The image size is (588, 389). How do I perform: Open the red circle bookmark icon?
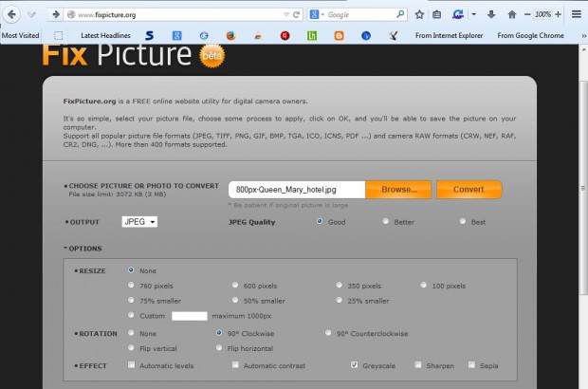tap(285, 36)
